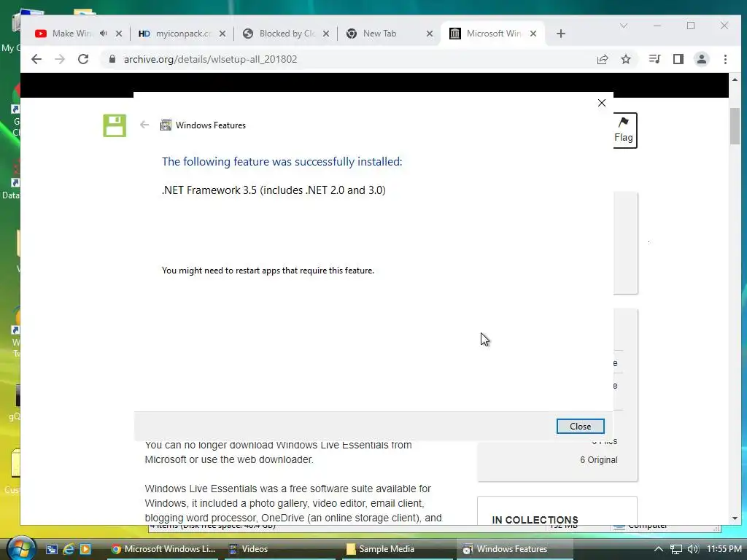Select Windows Features taskbar button

(514, 549)
